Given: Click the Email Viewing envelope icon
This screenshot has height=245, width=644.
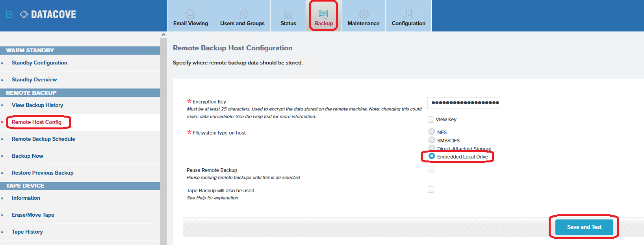Looking at the screenshot, I should pos(190,14).
